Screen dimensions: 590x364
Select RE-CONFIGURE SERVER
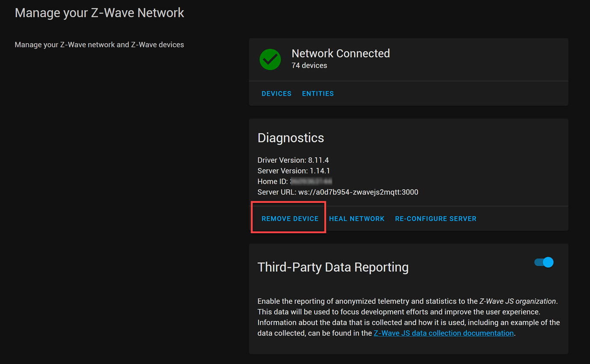coord(435,218)
